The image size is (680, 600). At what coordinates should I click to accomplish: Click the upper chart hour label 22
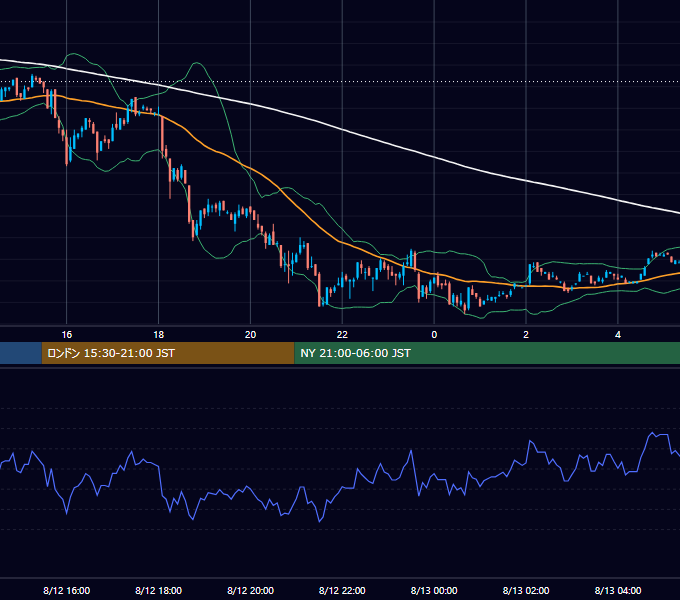(342, 335)
